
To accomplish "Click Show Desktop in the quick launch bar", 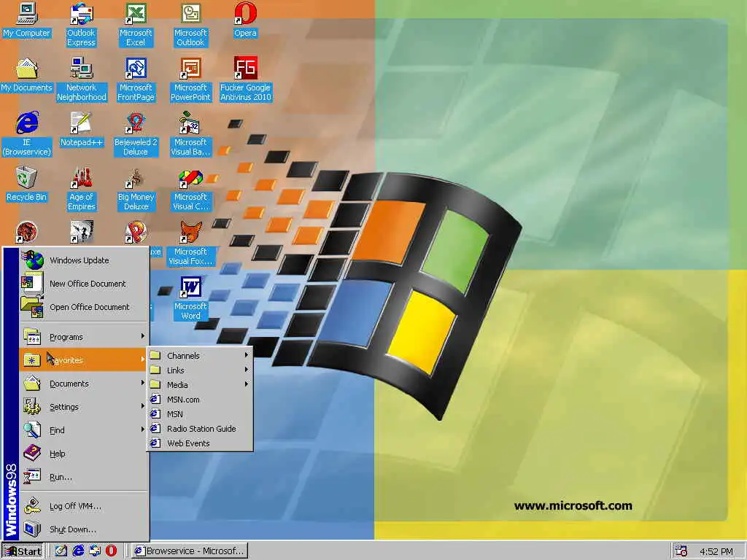I will [x=61, y=551].
